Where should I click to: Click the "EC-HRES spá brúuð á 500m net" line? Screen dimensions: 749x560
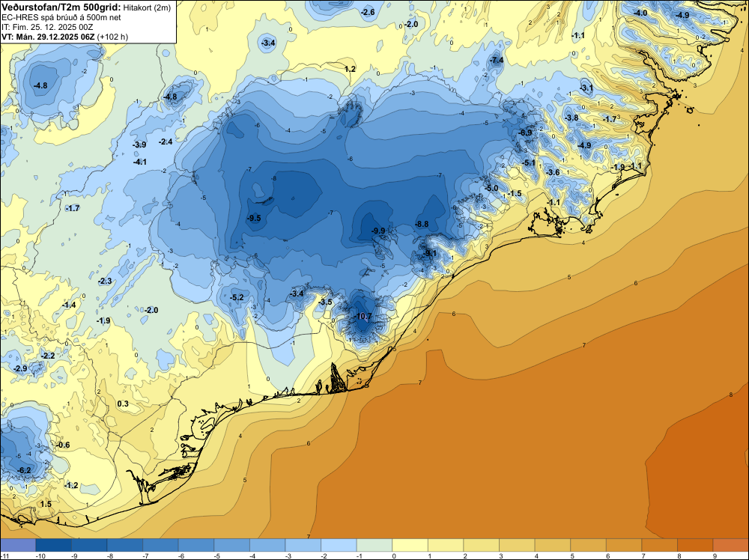(x=61, y=18)
